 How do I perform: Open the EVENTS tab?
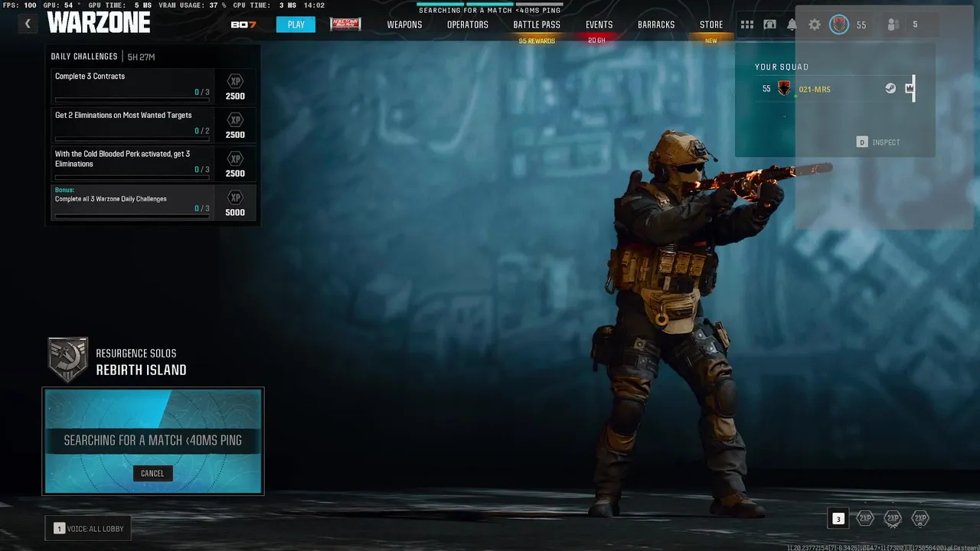[599, 24]
